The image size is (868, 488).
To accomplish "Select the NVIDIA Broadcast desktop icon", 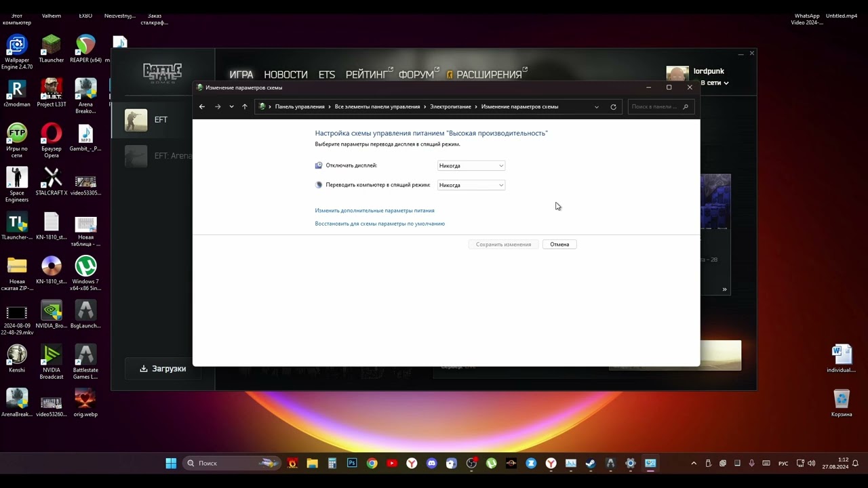I will [52, 363].
